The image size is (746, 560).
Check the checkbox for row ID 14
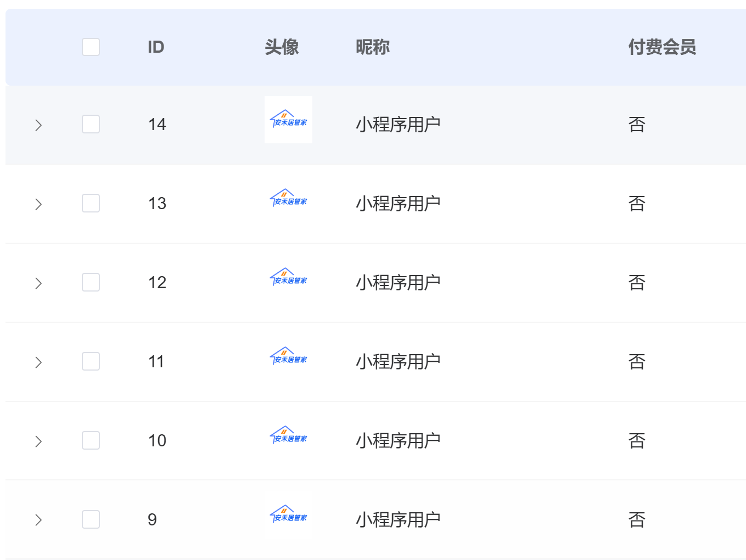[x=91, y=124]
